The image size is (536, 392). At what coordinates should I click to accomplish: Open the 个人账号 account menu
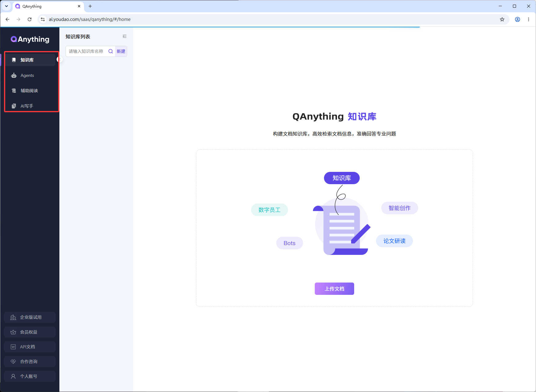pos(30,376)
